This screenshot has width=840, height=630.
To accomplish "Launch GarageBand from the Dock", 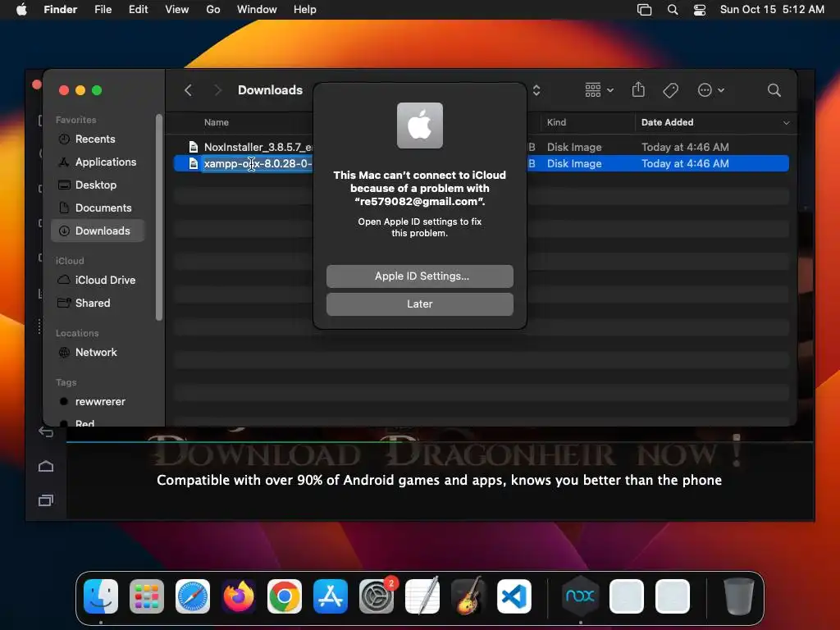I will tap(468, 596).
